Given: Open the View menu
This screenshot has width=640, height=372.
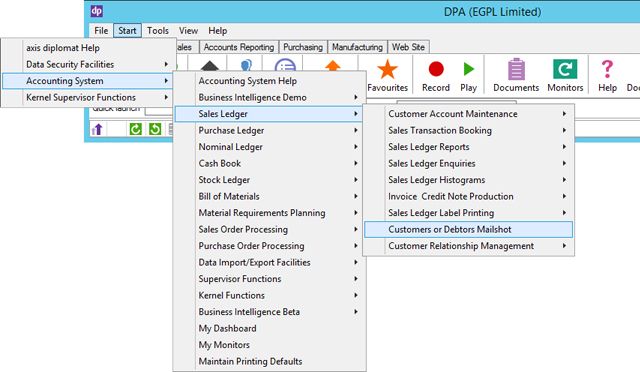Looking at the screenshot, I should 188,31.
